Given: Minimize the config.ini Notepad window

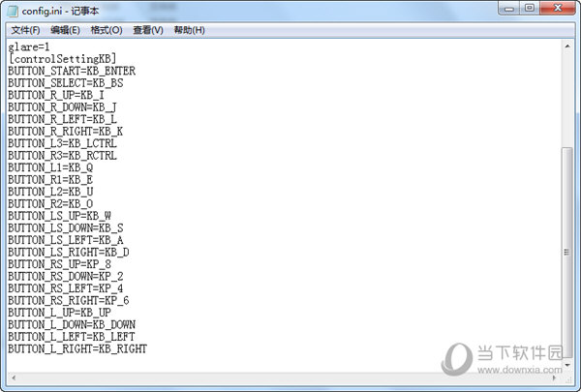Looking at the screenshot, I should tap(509, 8).
